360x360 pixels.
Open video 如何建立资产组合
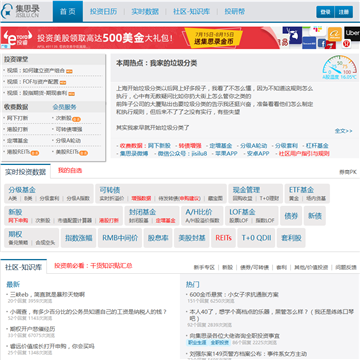pos(36,71)
